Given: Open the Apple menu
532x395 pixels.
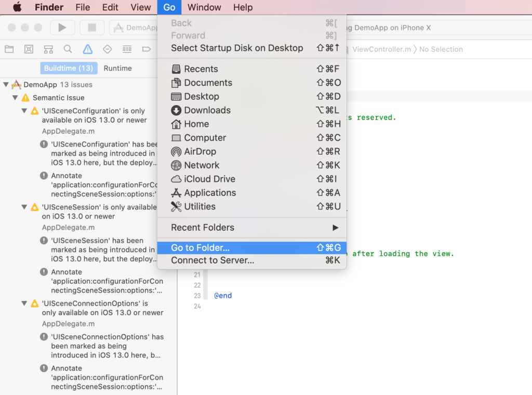Looking at the screenshot, I should (x=17, y=7).
